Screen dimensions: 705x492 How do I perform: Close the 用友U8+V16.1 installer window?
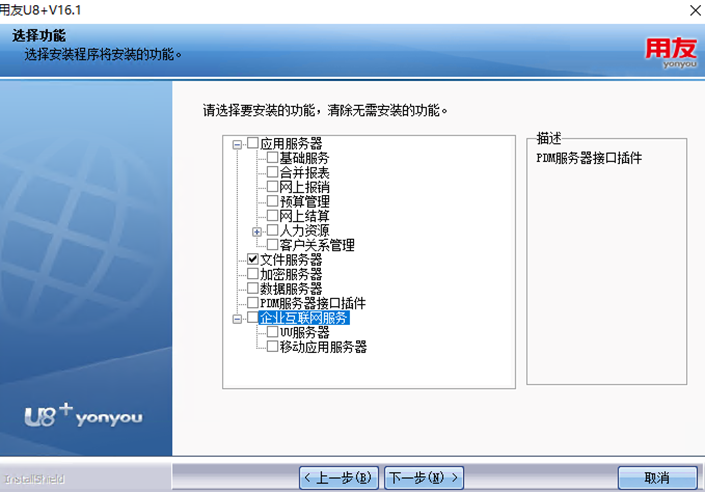coord(695,10)
